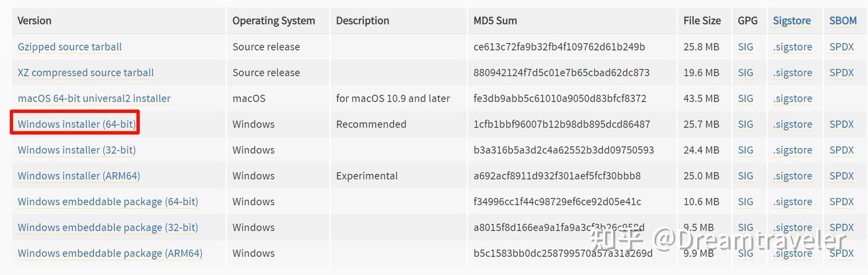
Task: Click SPDX for Windows installer (64-bit)
Action: coord(841,125)
